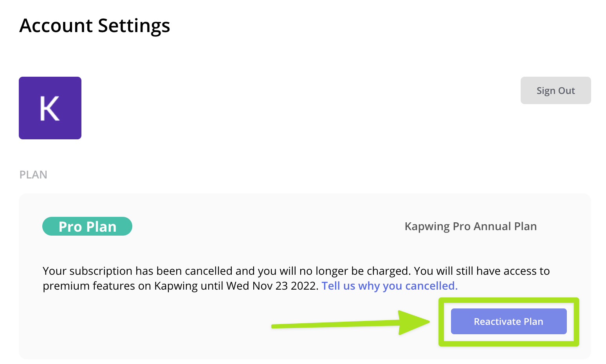
Task: Open the Tell us why you cancelled link
Action: (390, 286)
